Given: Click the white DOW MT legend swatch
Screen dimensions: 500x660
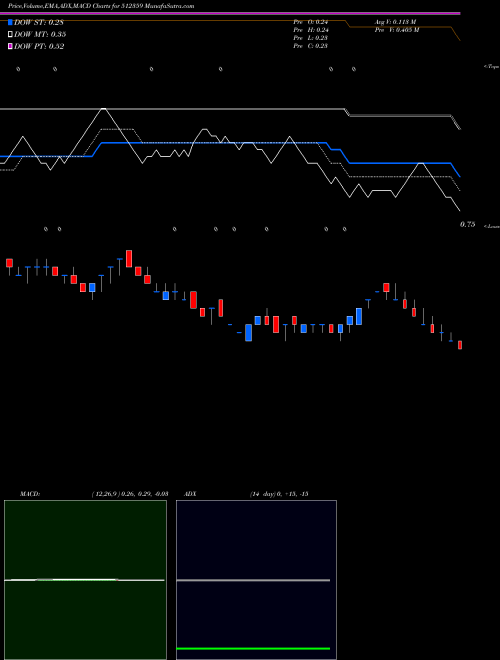Looking at the screenshot, I should 10,34.
